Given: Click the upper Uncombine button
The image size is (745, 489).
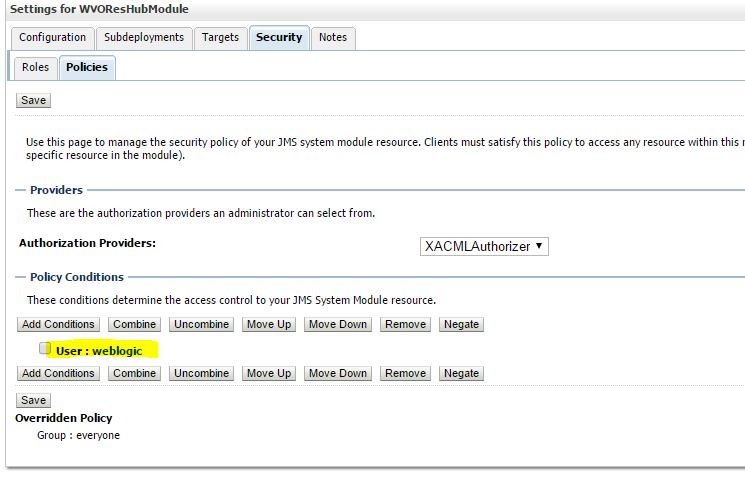Looking at the screenshot, I should point(201,324).
